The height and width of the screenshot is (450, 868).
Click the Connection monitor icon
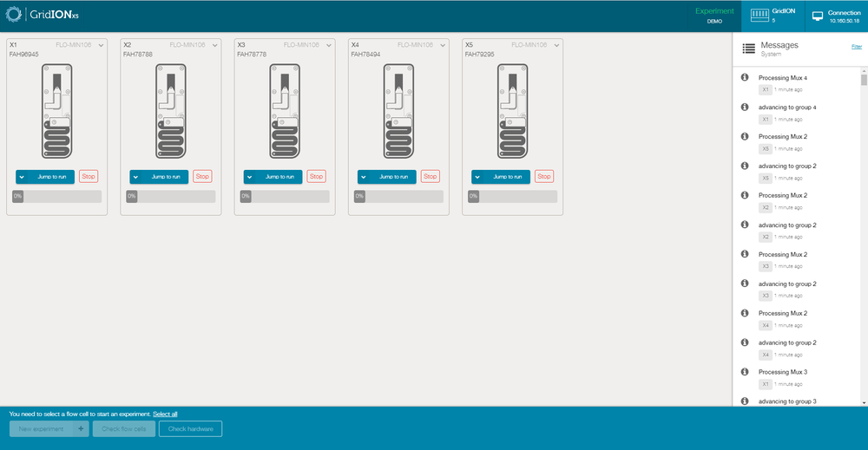pyautogui.click(x=817, y=16)
